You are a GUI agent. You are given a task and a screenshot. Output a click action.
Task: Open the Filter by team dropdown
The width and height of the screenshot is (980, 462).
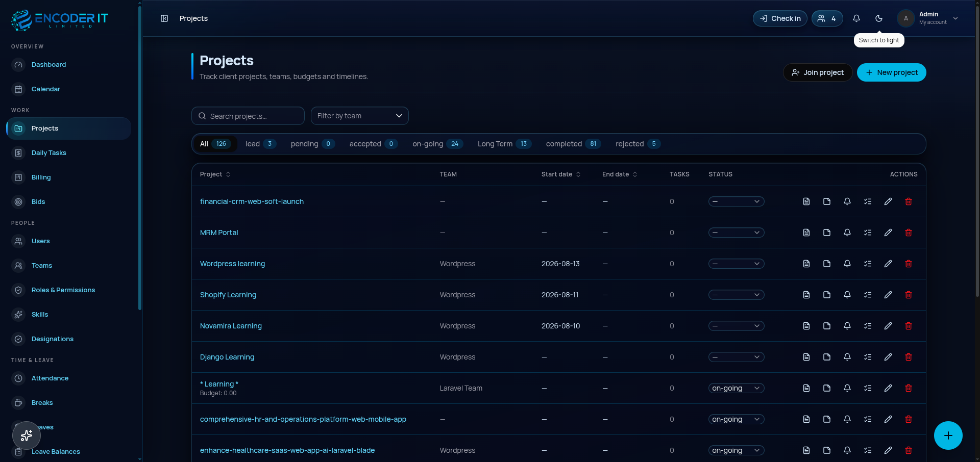tap(360, 116)
